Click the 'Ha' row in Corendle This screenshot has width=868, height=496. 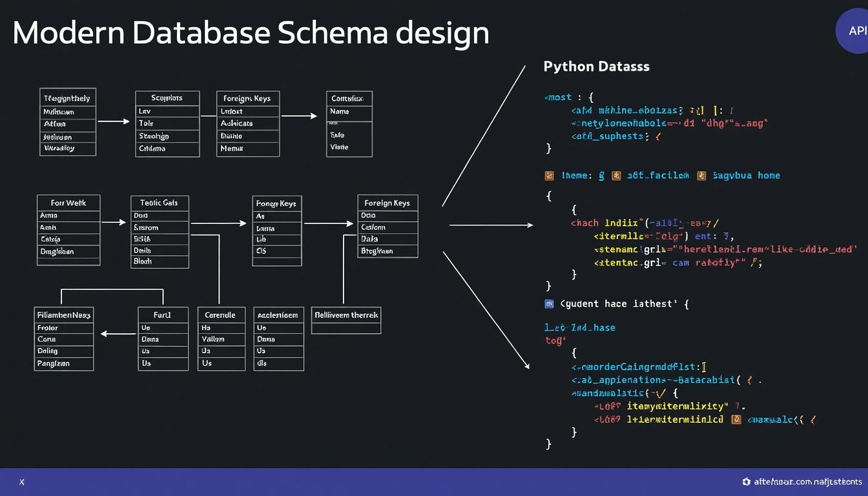pos(222,328)
